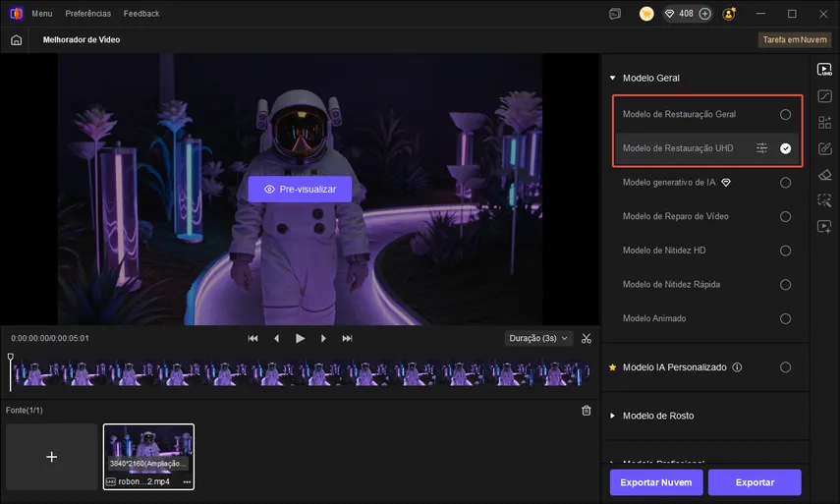The height and width of the screenshot is (504, 840).
Task: Enable Modelo Animado radio button
Action: 785,318
